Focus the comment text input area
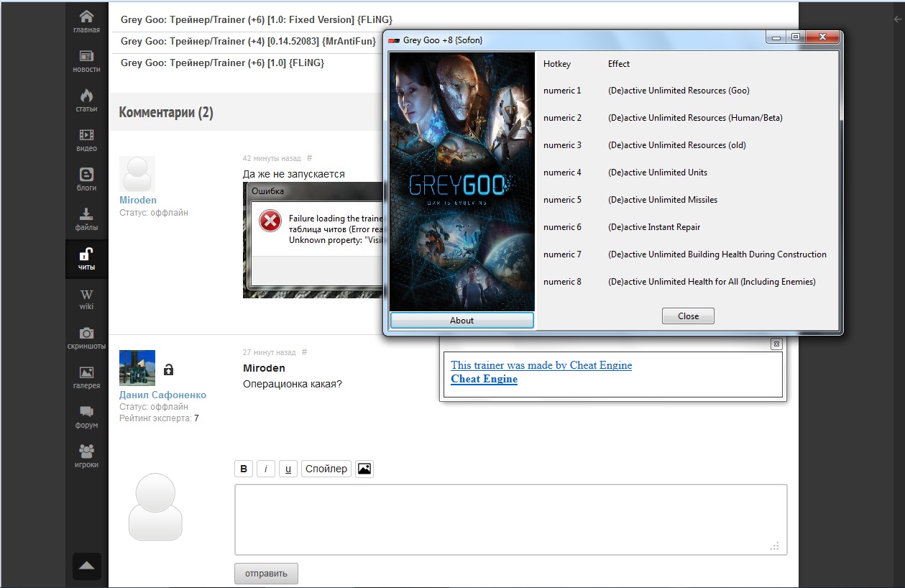 [511, 519]
